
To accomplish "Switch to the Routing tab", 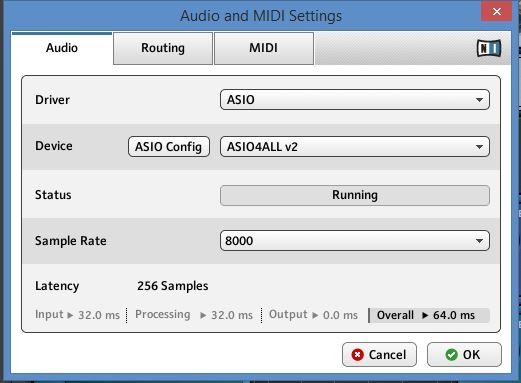I will (x=163, y=48).
